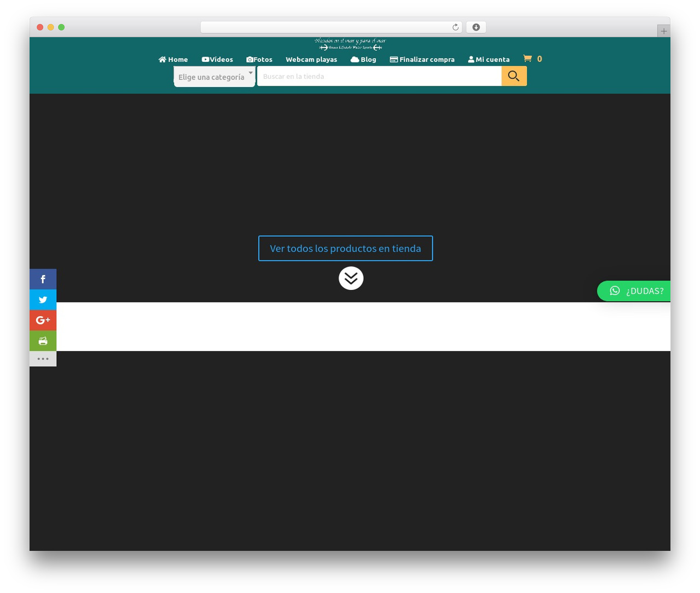700x593 pixels.
Task: Click the double-chevron scroll down icon
Action: coord(351,278)
